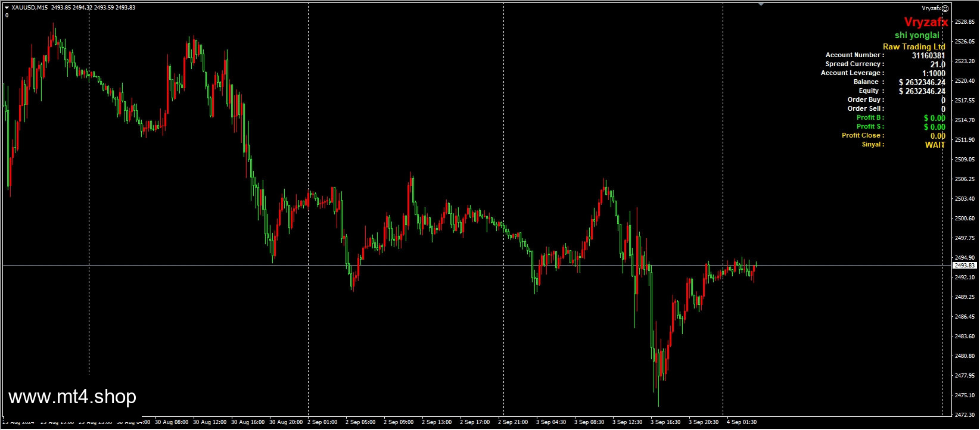Click the 'Account Number :' label

854,55
